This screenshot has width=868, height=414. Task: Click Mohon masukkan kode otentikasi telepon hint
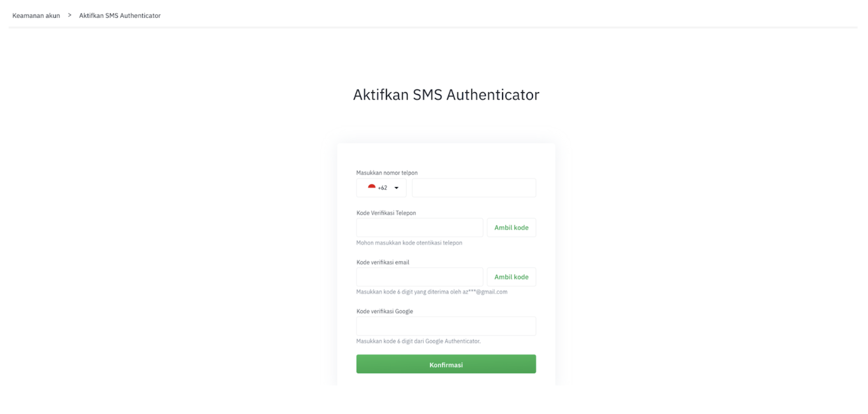click(x=409, y=243)
